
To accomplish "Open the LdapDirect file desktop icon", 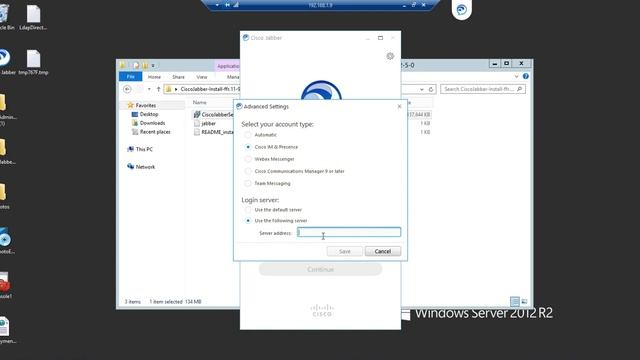I will (x=33, y=18).
